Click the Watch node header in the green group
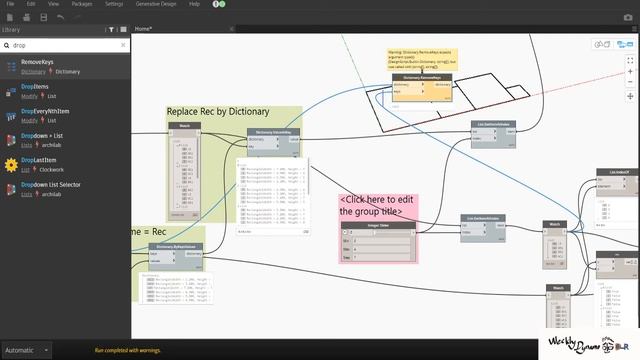 184,126
